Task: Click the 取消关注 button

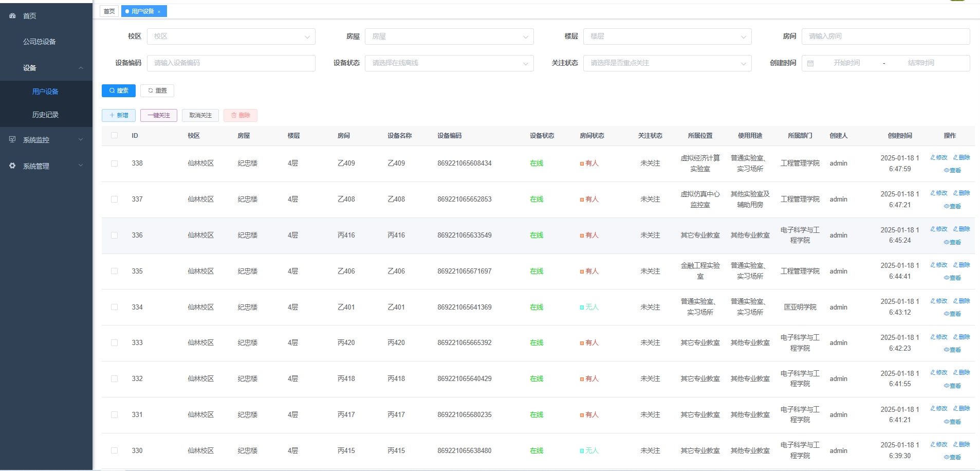Action: point(200,115)
